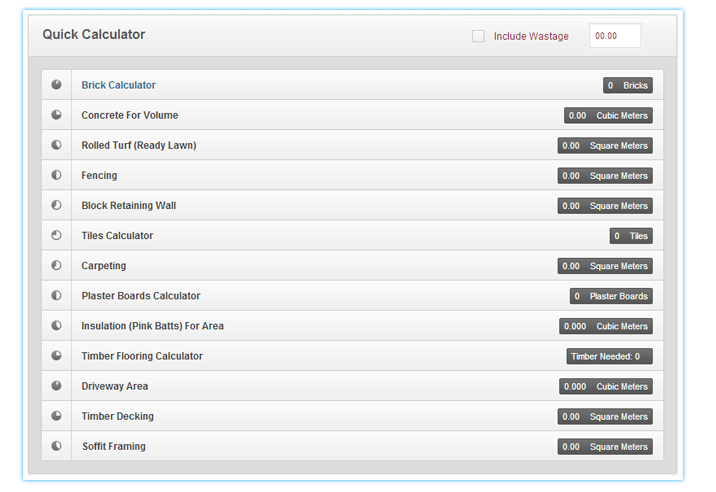Click the Tiles Calculator row icon
Screen dimensions: 716x492
tap(57, 236)
